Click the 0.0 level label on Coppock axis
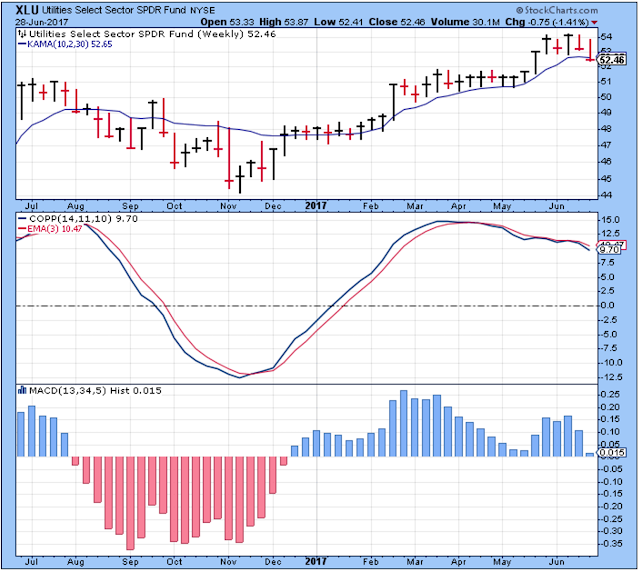Image resolution: width=640 pixels, height=571 pixels. [x=607, y=305]
